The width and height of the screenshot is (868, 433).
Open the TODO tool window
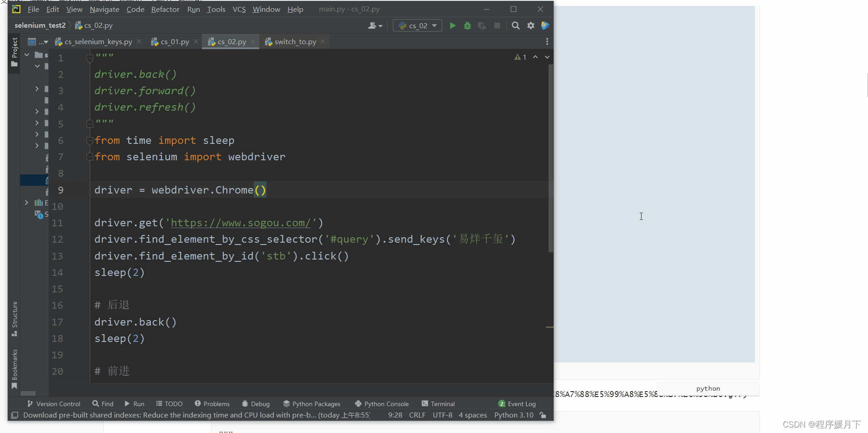coord(169,404)
